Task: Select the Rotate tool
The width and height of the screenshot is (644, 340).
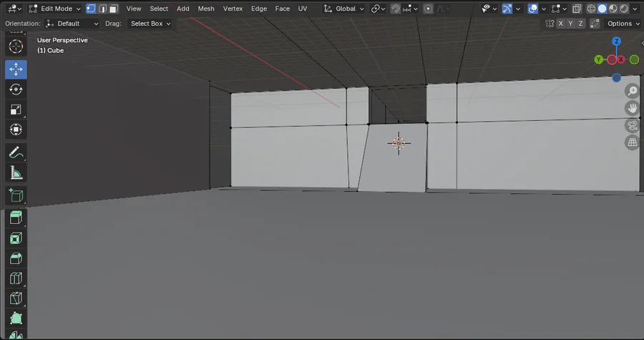Action: pyautogui.click(x=16, y=89)
